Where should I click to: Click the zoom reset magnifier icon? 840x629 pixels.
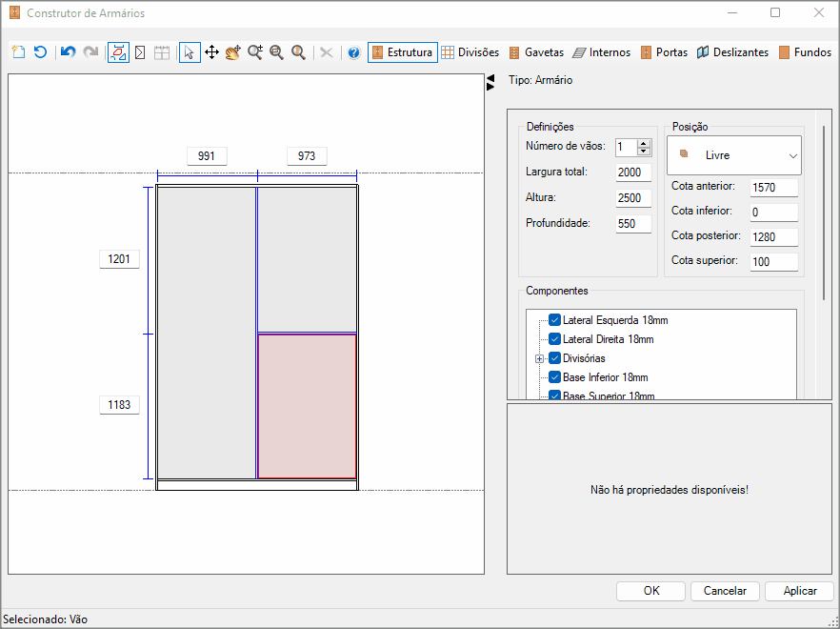pyautogui.click(x=298, y=52)
